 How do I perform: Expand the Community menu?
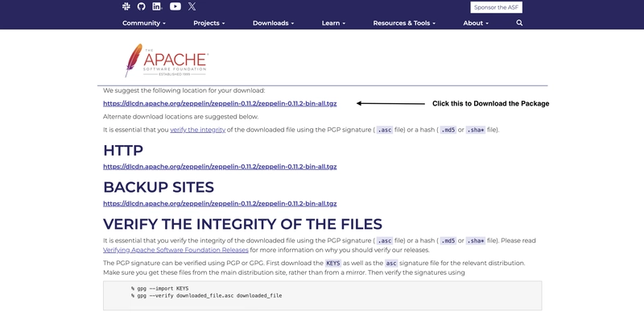(x=144, y=23)
